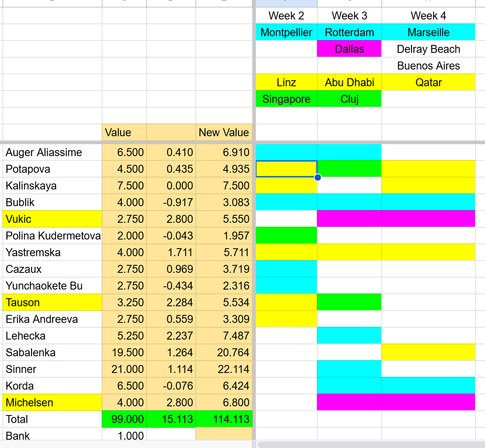The height and width of the screenshot is (448, 485).
Task: Click the horizontal scrollbar at bottom
Action: coord(371,444)
